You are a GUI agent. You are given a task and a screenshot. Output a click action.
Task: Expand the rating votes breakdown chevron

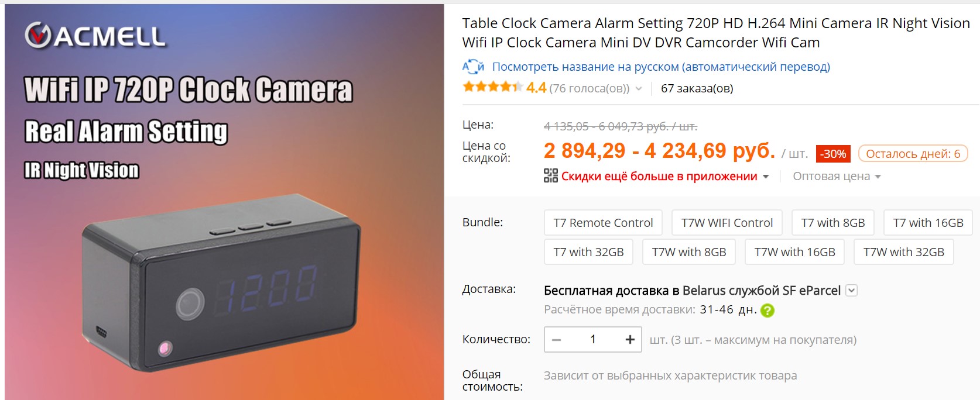pyautogui.click(x=639, y=89)
